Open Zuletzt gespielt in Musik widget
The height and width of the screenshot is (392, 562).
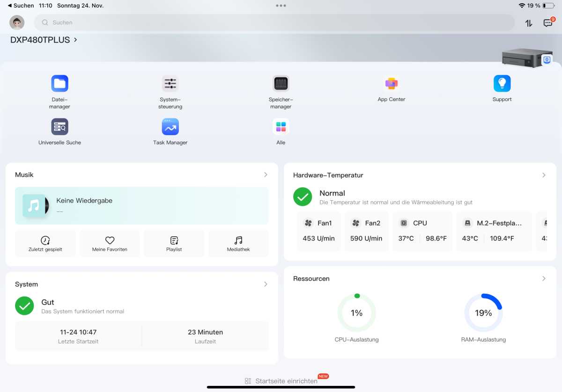(45, 243)
